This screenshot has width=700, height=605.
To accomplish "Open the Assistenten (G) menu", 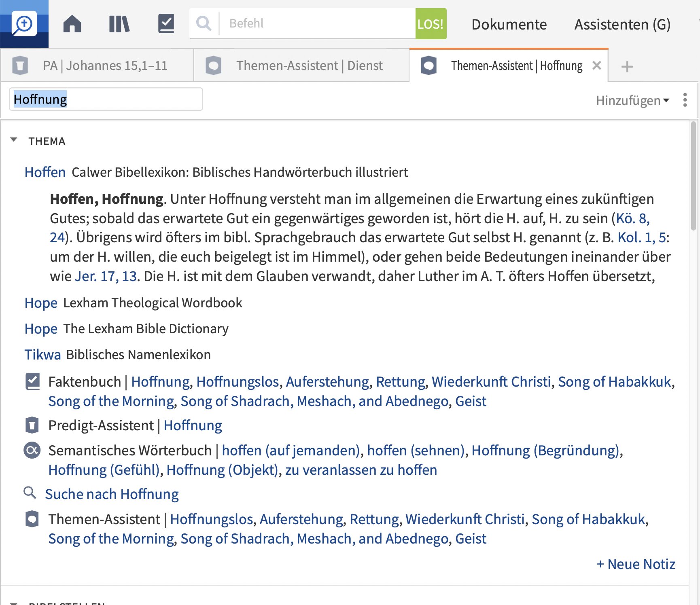I will pyautogui.click(x=622, y=24).
